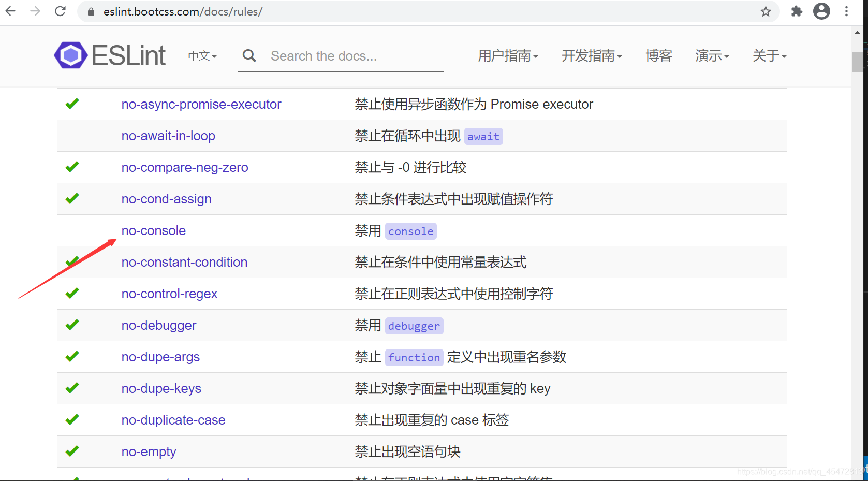Click the recommended checkmark for no-empty
Screen dimensions: 868x481
pos(72,451)
